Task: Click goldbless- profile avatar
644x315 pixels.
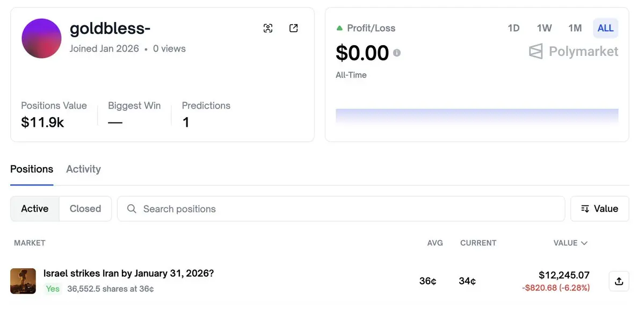Action: pyautogui.click(x=41, y=38)
